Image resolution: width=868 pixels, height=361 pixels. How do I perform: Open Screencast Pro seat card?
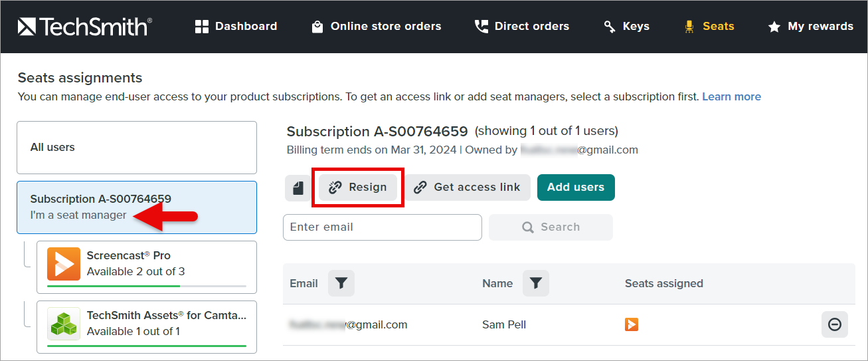(147, 267)
